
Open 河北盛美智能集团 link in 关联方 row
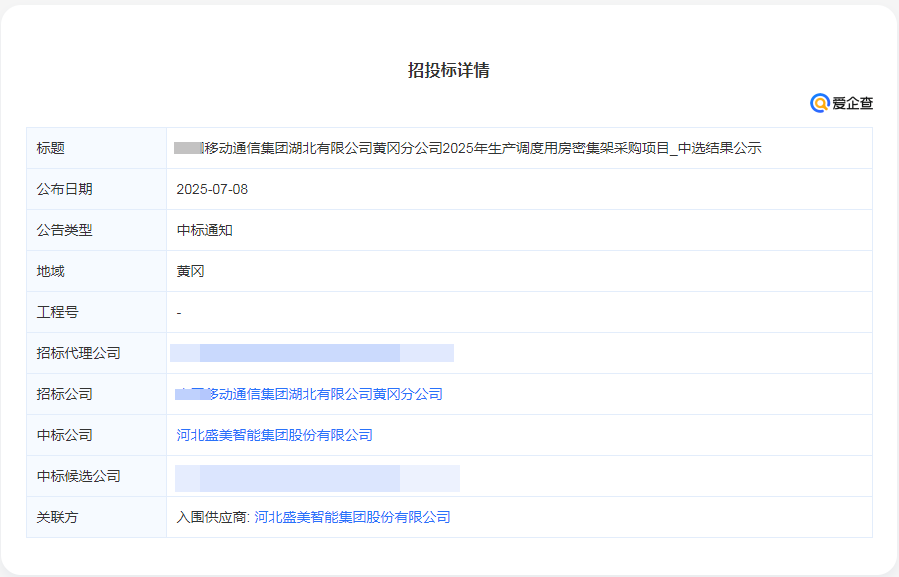pos(352,517)
